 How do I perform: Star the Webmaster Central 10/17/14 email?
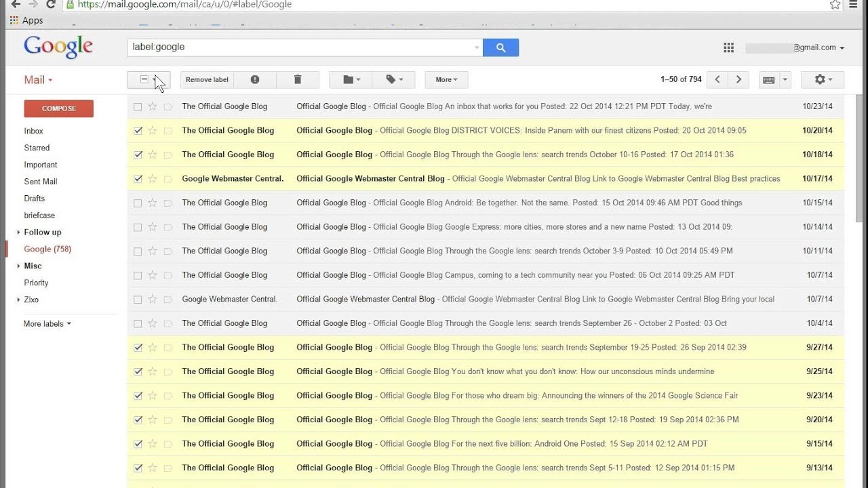(153, 179)
